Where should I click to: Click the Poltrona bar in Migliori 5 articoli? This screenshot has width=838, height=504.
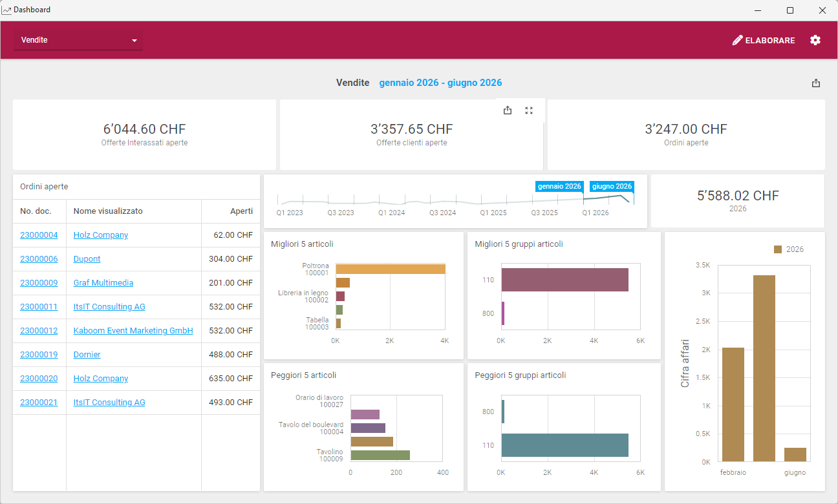pos(390,269)
